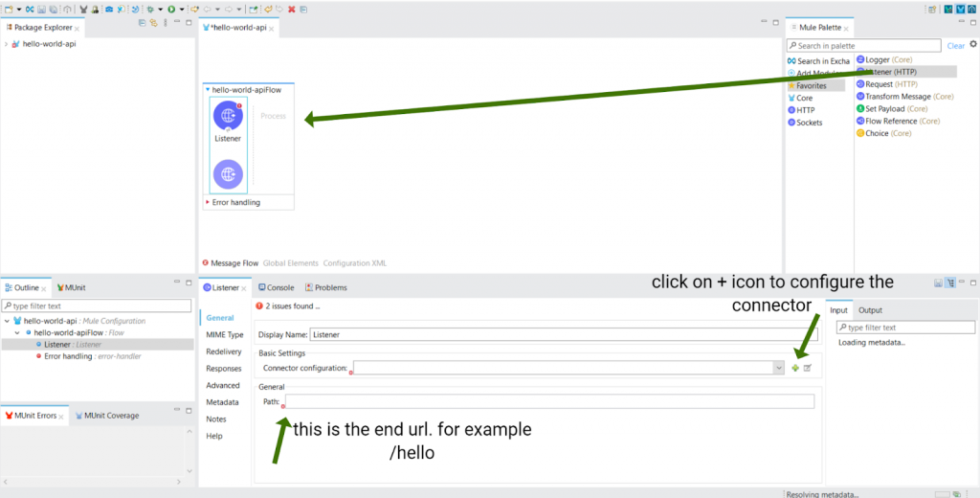This screenshot has width=980, height=498.
Task: Open the Outline tab
Action: (x=25, y=288)
